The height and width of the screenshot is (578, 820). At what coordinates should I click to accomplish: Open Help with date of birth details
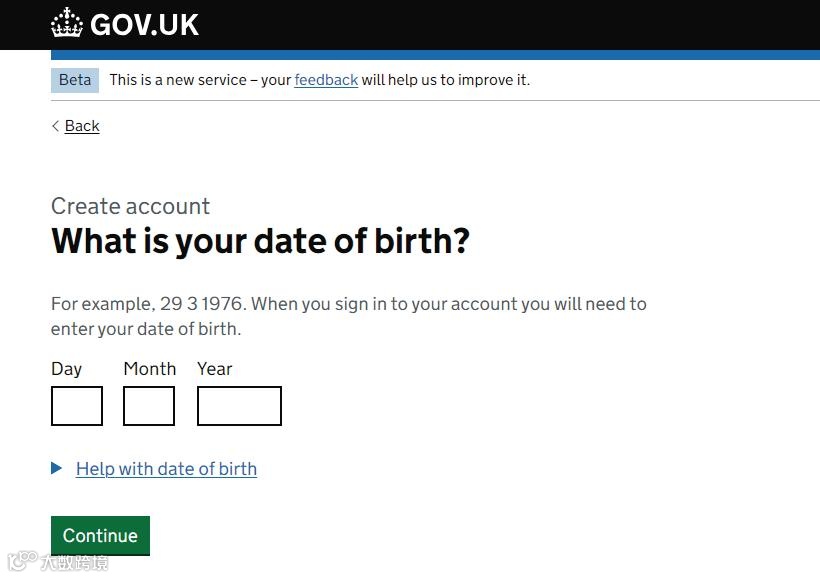pos(166,469)
